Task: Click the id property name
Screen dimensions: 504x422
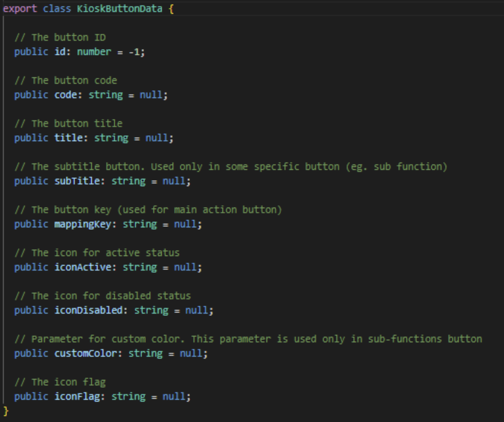Action: [60, 52]
